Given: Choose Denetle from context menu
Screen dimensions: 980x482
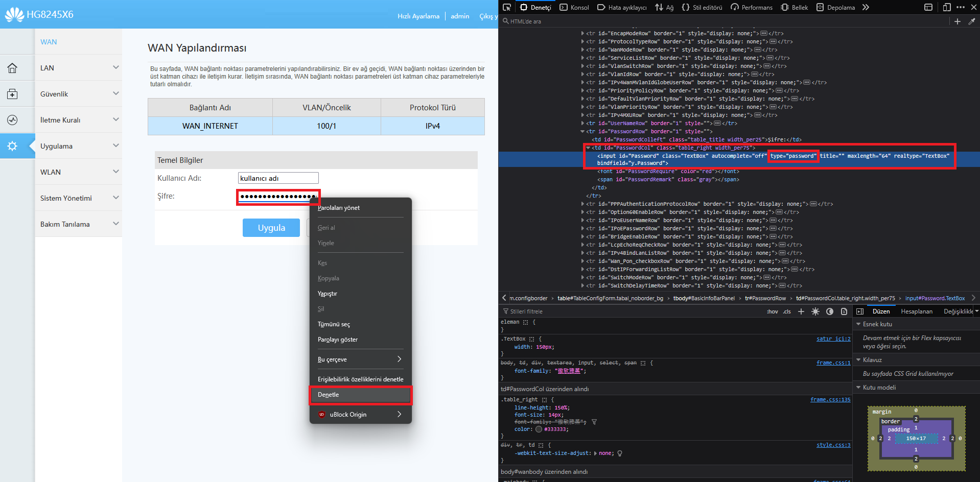Looking at the screenshot, I should 361,395.
